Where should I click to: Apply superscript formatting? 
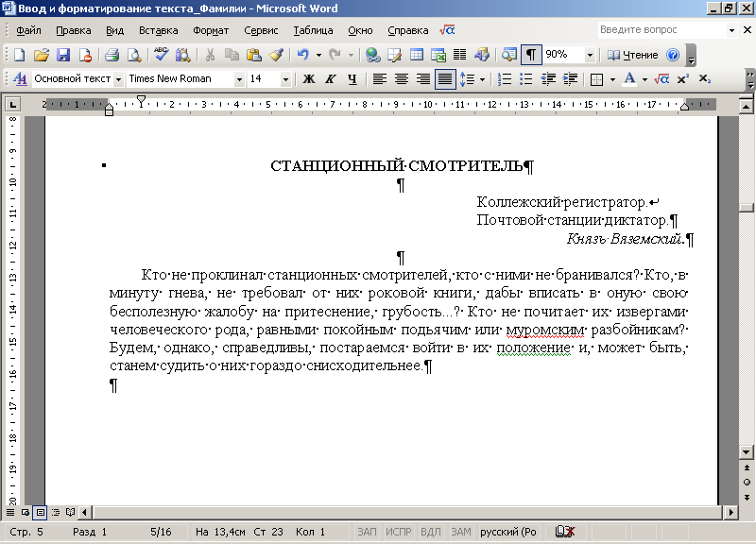[x=682, y=79]
